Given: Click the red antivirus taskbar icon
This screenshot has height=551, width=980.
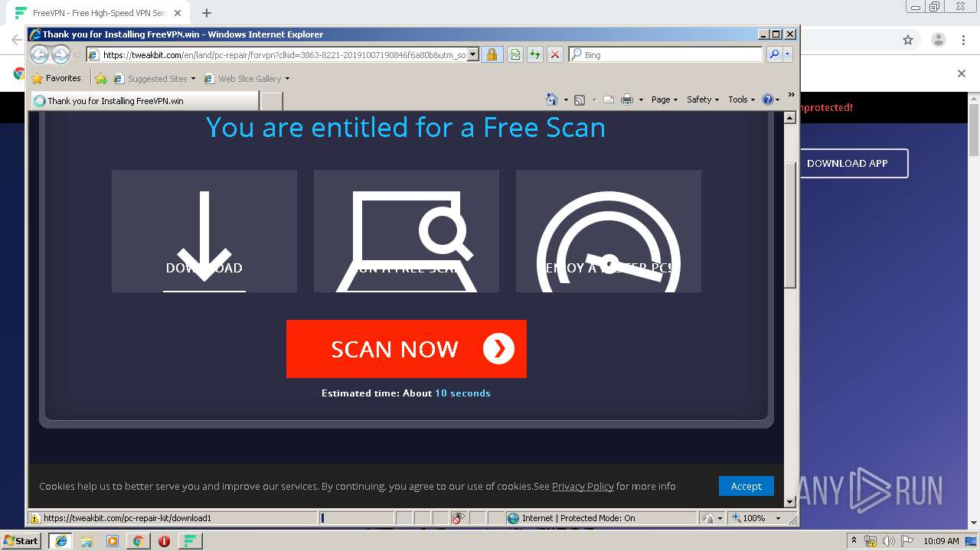Looking at the screenshot, I should (164, 541).
